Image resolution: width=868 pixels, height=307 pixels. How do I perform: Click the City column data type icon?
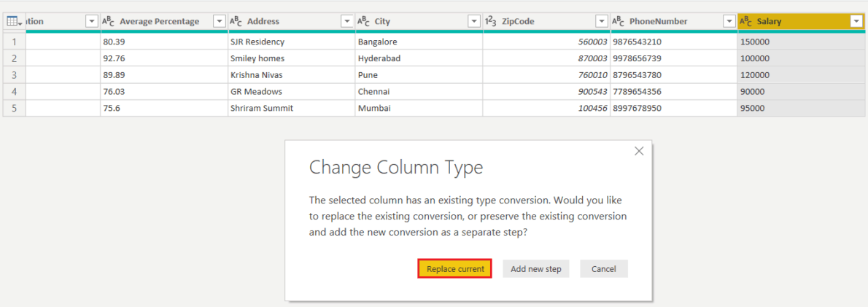tap(363, 22)
